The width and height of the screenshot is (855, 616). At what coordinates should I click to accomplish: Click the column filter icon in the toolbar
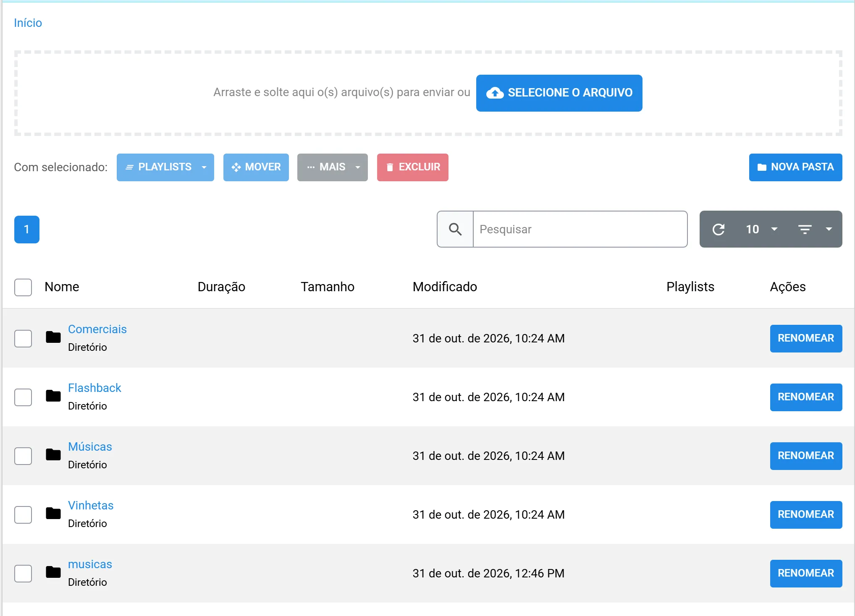pos(805,229)
